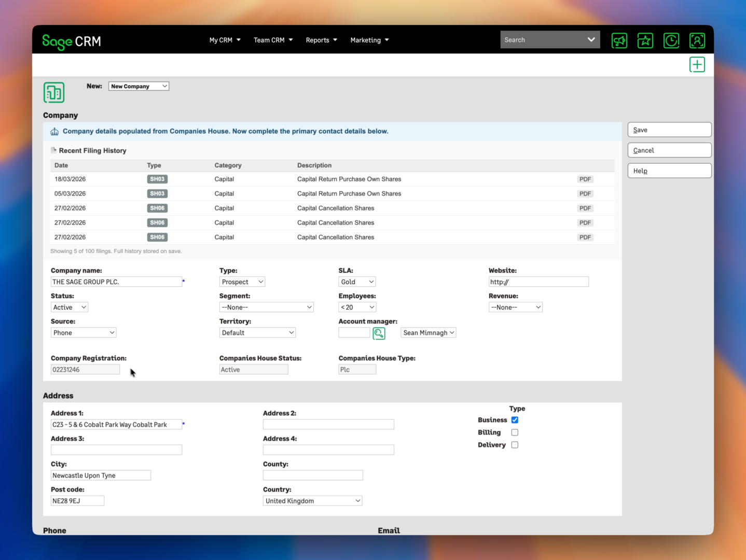Image resolution: width=746 pixels, height=560 pixels.
Task: Open the user profile icon
Action: coord(697,40)
